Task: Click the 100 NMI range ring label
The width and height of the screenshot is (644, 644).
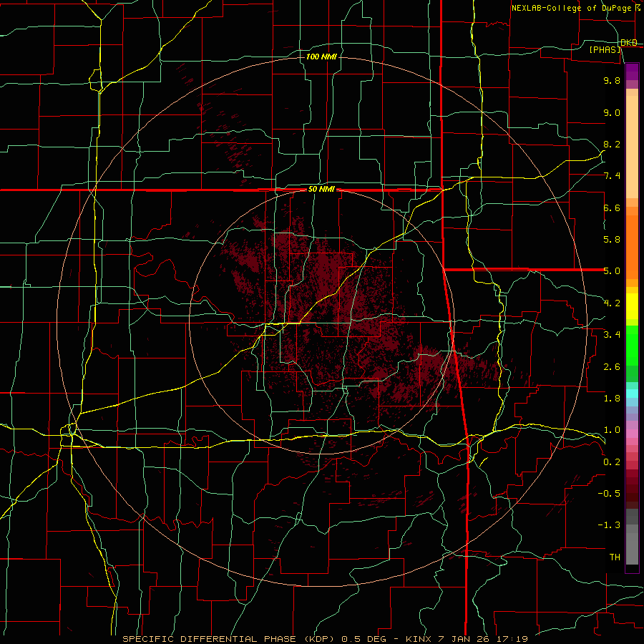Action: (x=321, y=57)
